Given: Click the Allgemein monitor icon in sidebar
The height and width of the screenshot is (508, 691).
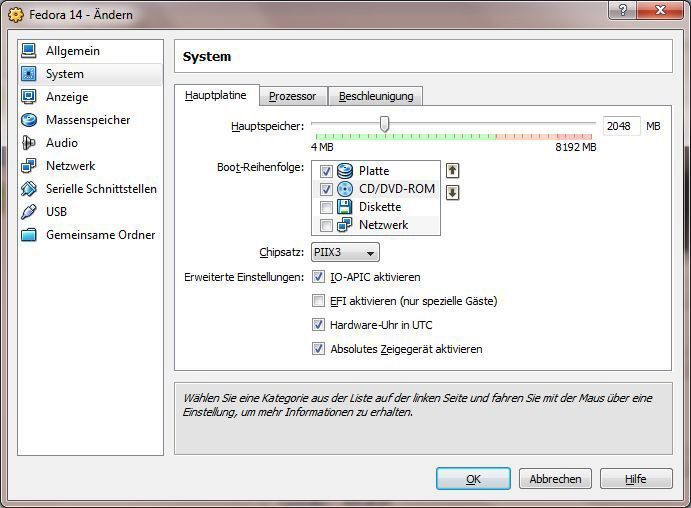Looking at the screenshot, I should point(29,51).
